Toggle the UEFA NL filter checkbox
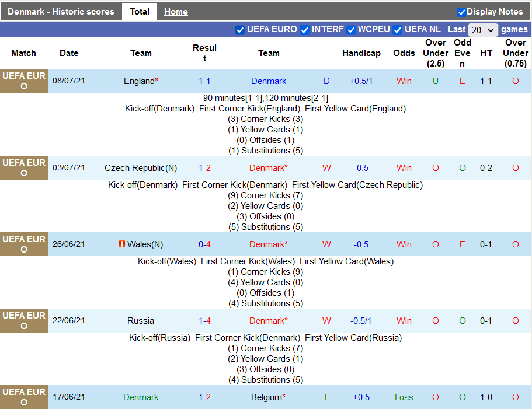This screenshot has height=409, width=532. click(x=397, y=30)
